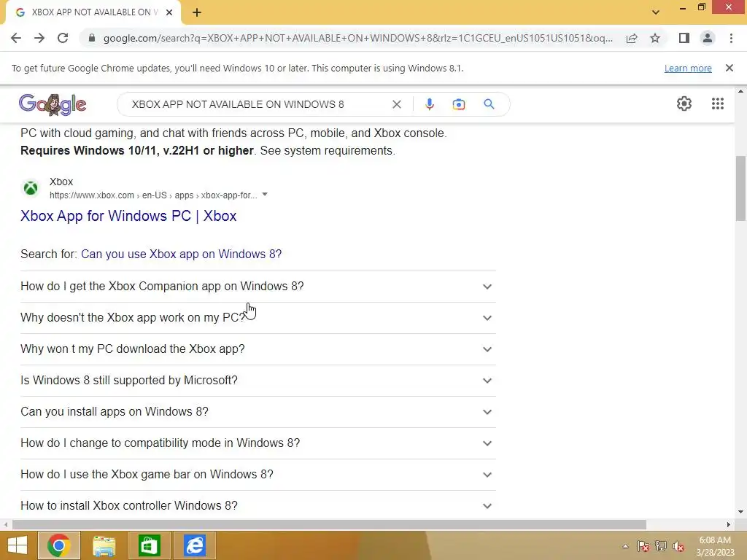Expand Why doesn't the Xbox app work
This screenshot has height=560, width=747.
(x=258, y=318)
